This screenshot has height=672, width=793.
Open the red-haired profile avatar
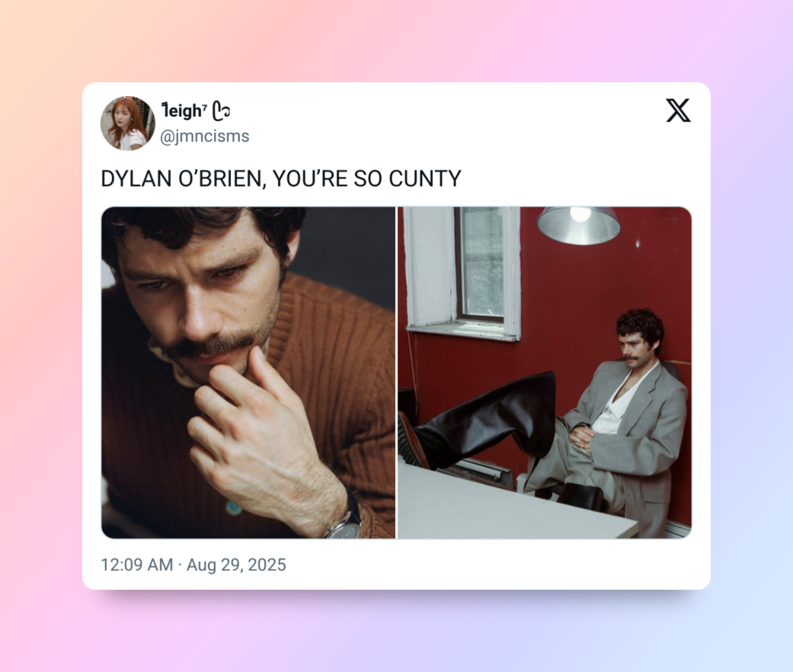[x=127, y=123]
